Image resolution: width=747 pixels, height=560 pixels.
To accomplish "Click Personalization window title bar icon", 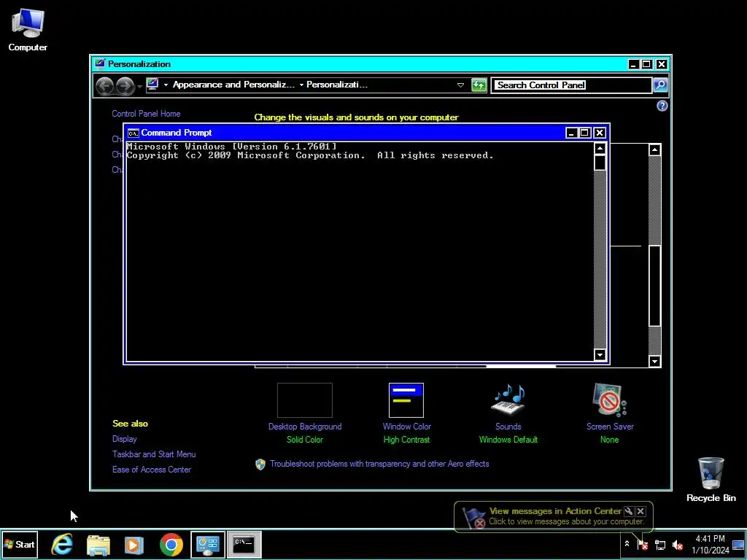I will point(99,64).
